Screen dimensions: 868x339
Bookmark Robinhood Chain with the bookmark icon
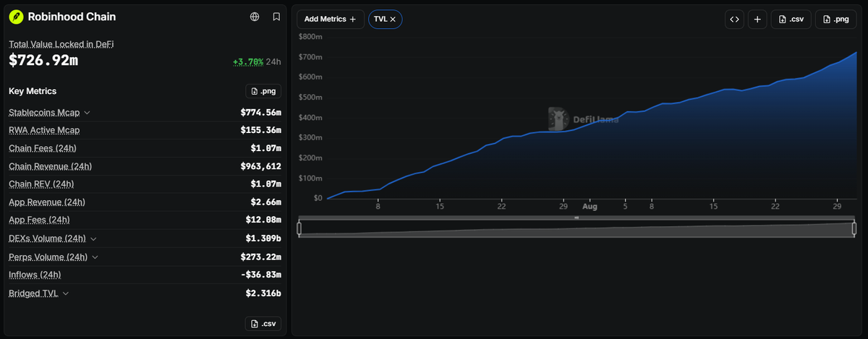click(276, 17)
